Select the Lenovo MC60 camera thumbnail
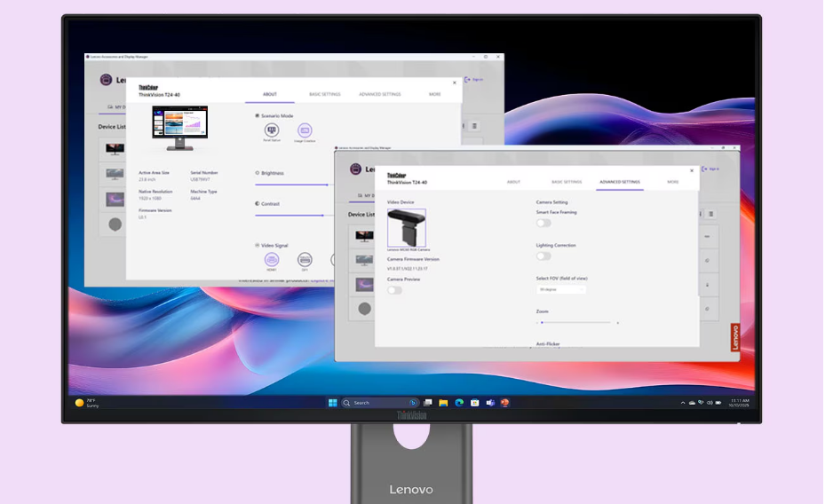This screenshot has height=504, width=825. 407,228
